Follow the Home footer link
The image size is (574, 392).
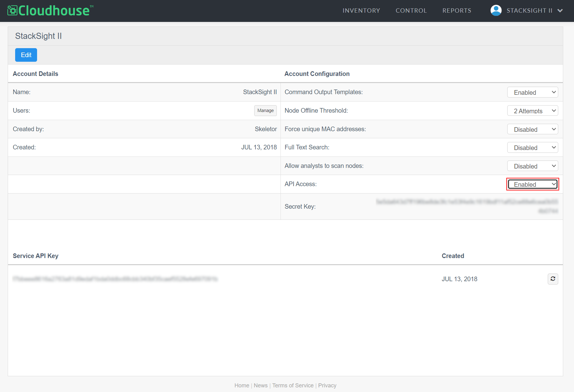(x=242, y=386)
